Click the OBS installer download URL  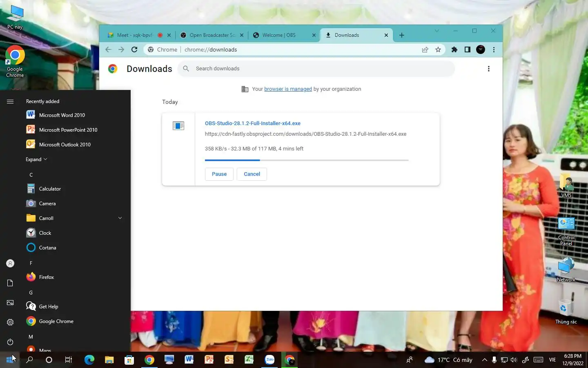coord(305,134)
